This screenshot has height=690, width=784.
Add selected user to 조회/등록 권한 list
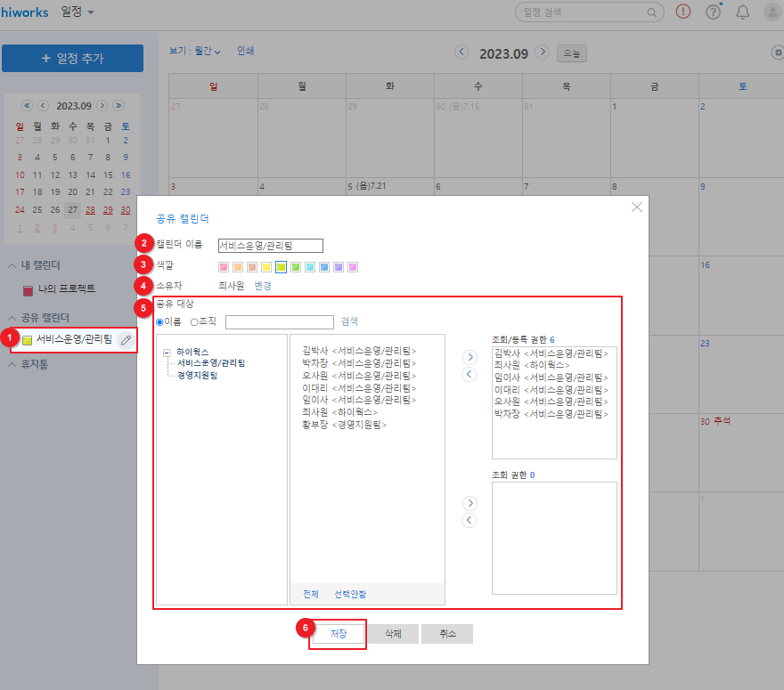pyautogui.click(x=470, y=357)
